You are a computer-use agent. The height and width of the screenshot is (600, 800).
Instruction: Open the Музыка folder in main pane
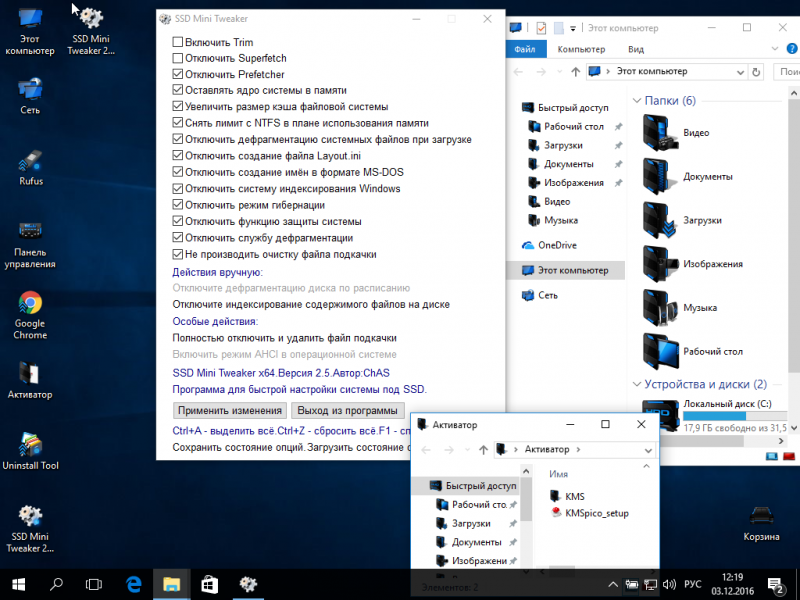click(680, 308)
